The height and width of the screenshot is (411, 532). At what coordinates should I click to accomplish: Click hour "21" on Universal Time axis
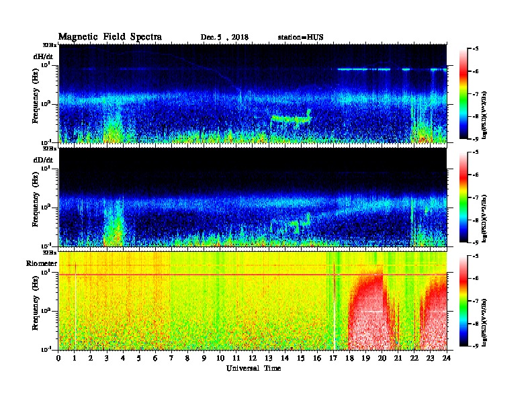(398, 359)
